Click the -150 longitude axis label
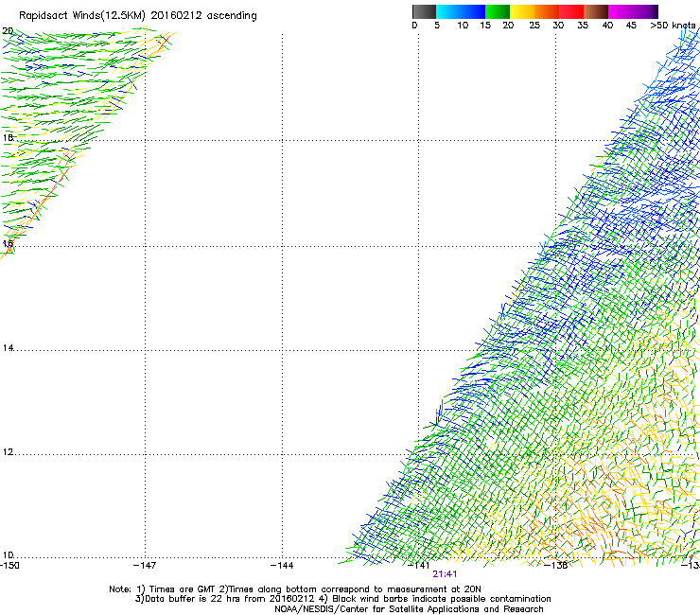The height and width of the screenshot is (615, 700). click(x=9, y=566)
